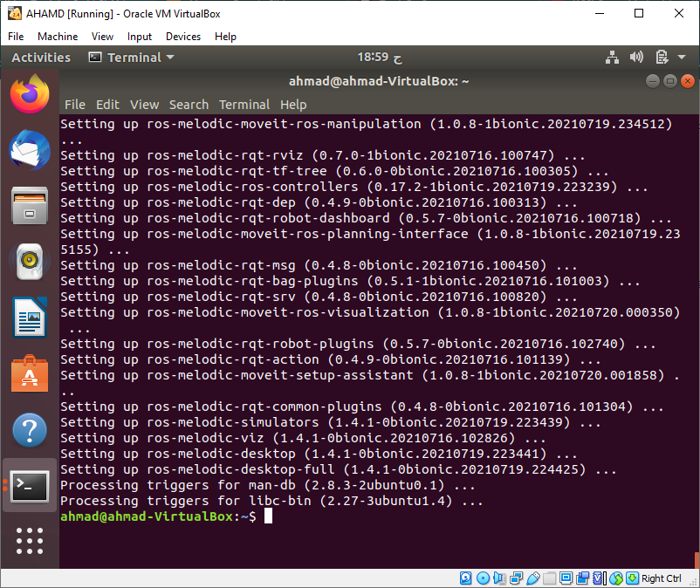Open VirtualBox Help menu

[225, 37]
